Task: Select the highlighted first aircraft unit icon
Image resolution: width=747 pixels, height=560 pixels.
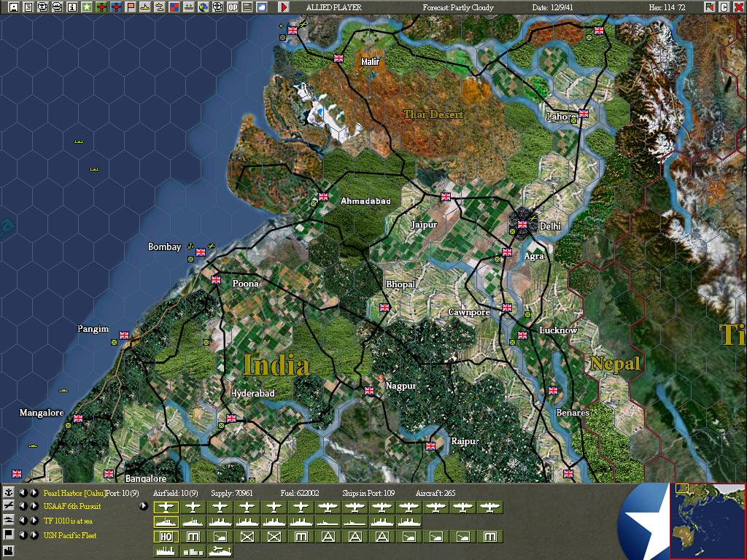Action: tap(166, 507)
